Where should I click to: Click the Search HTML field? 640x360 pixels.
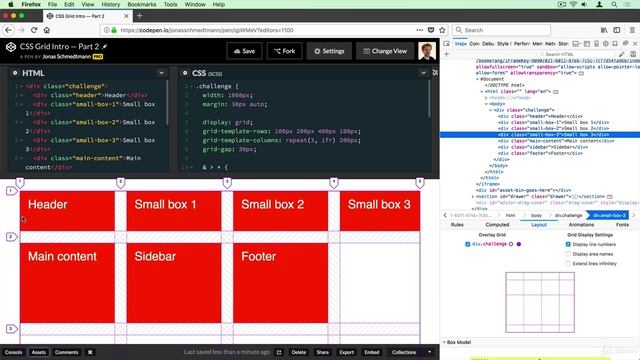click(576, 54)
